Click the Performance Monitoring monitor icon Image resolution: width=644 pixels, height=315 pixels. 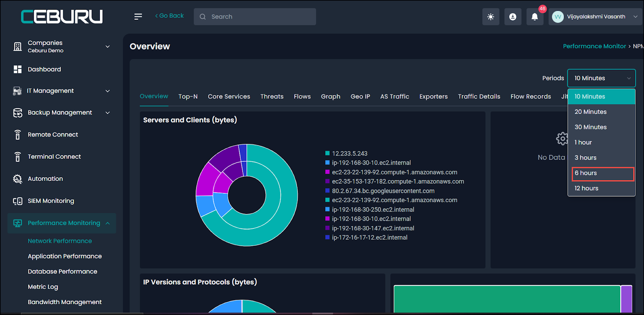tap(18, 223)
